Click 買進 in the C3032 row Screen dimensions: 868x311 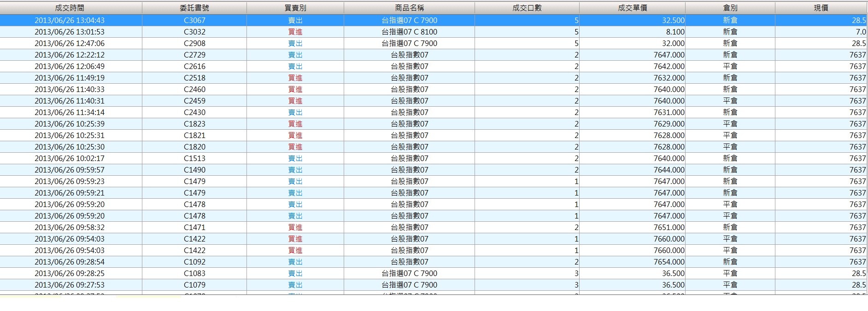click(295, 32)
